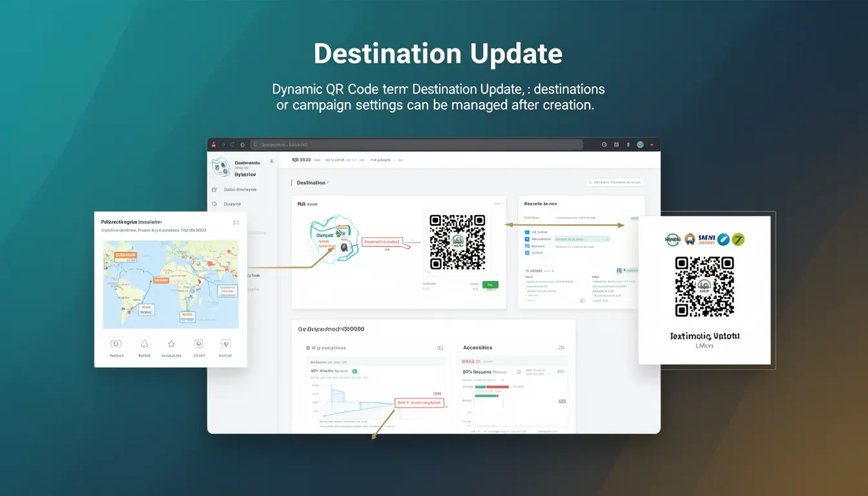Click the star icon under the map

tap(171, 344)
